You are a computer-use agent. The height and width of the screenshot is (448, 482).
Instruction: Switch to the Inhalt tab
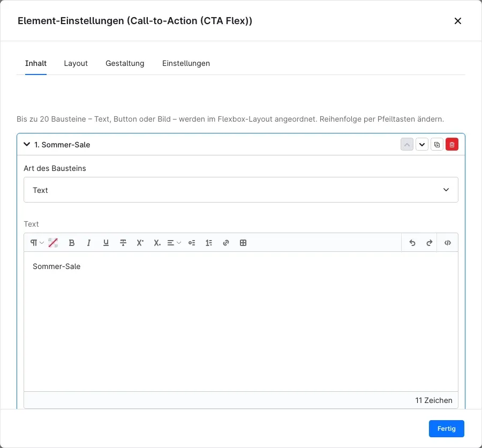(x=36, y=63)
